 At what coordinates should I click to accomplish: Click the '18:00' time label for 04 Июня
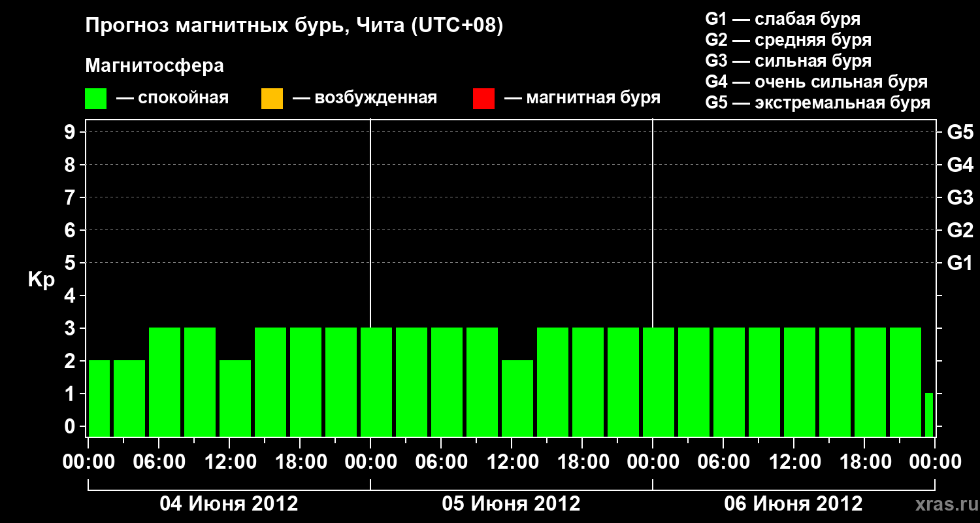click(x=300, y=462)
